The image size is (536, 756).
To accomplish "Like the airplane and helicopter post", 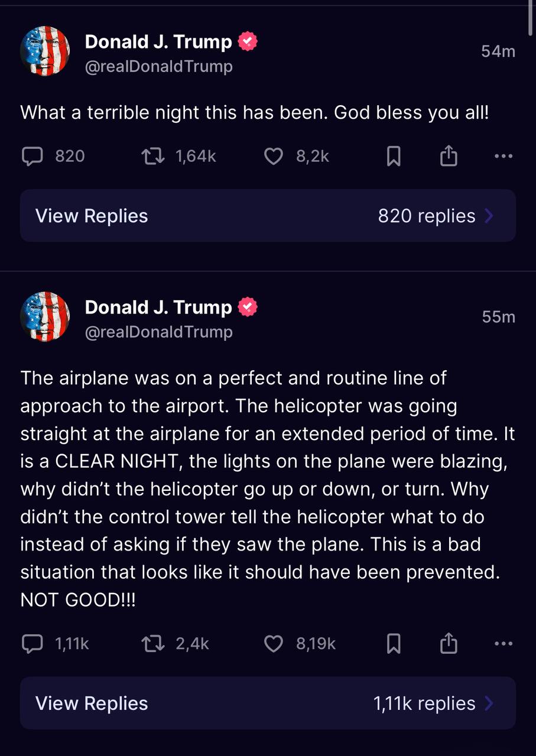I will tap(273, 643).
